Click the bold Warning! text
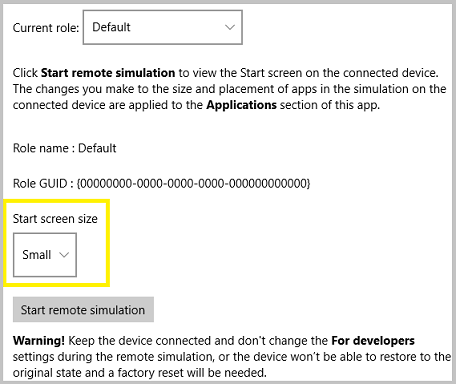This screenshot has height=384, width=456. coord(39,341)
